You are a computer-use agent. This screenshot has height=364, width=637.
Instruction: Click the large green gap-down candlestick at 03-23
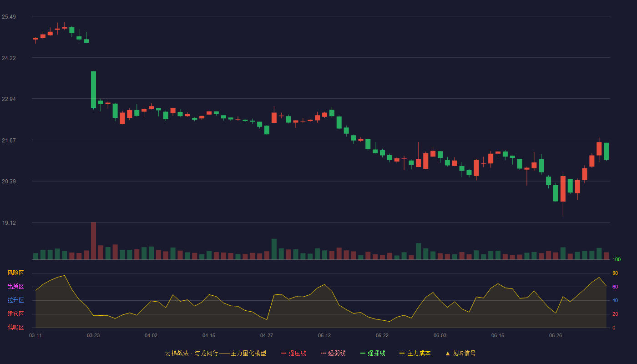(93, 90)
